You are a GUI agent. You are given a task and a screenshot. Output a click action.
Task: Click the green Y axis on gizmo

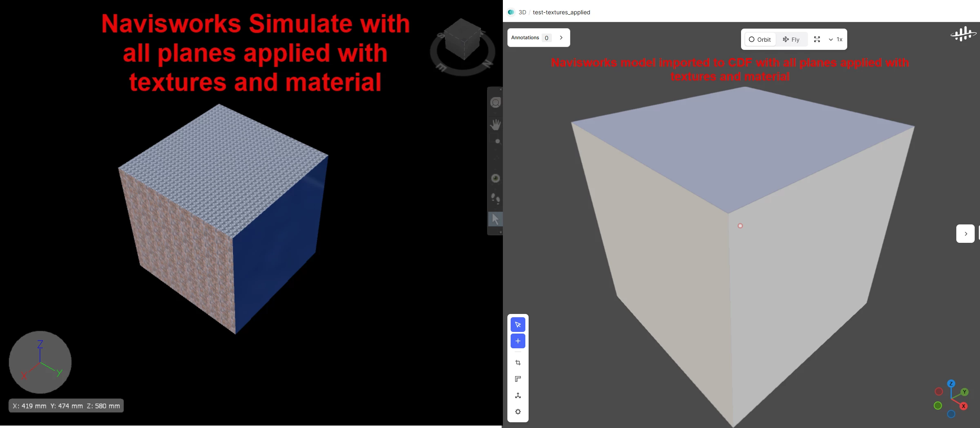(964, 392)
